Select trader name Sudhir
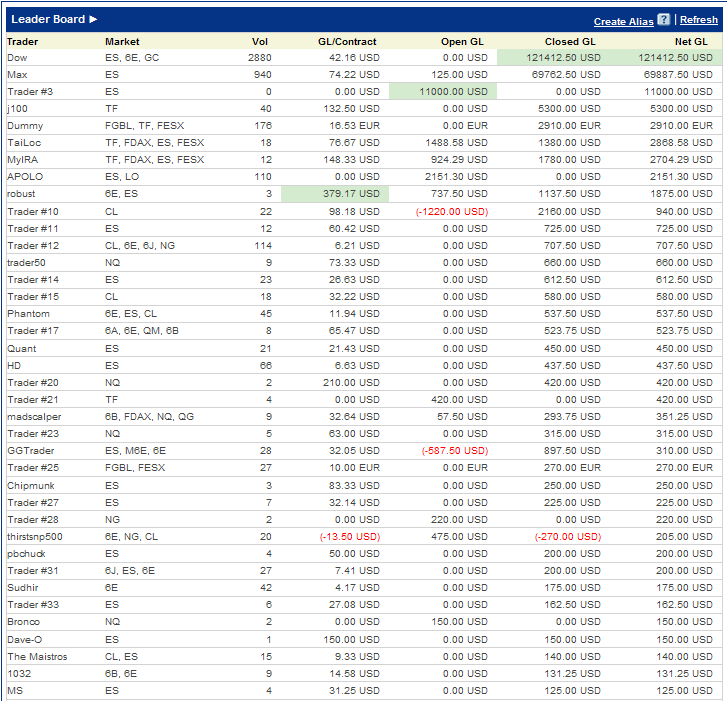The width and height of the screenshot is (727, 701). pyautogui.click(x=23, y=588)
